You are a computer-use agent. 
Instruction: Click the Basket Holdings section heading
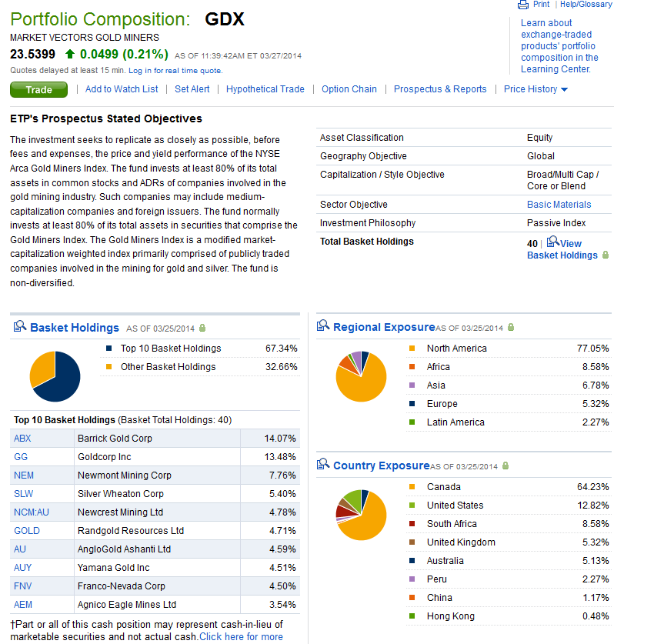[75, 327]
